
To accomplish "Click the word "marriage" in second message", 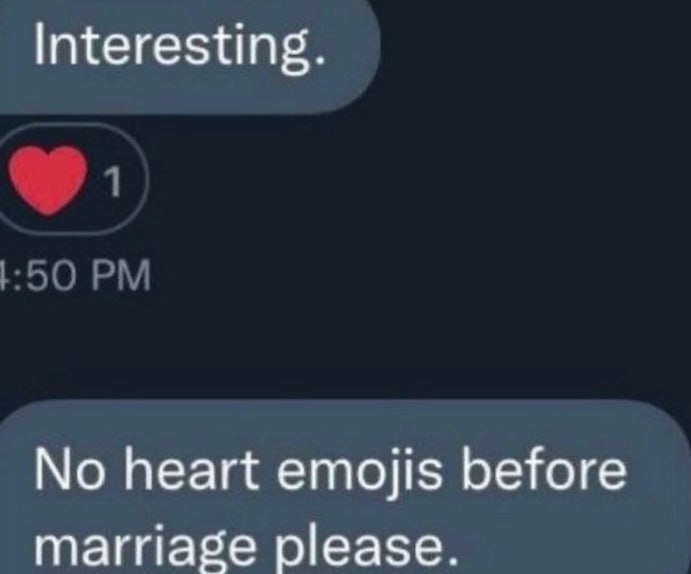I will click(x=135, y=545).
